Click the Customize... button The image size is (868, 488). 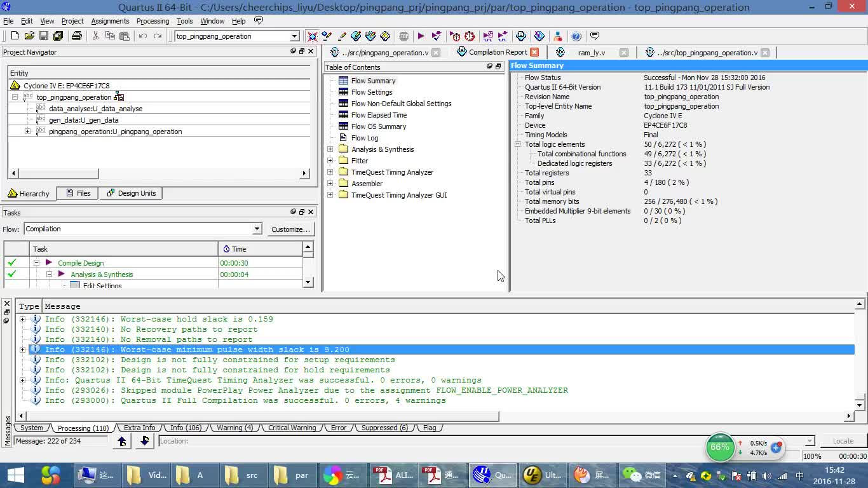pos(290,229)
